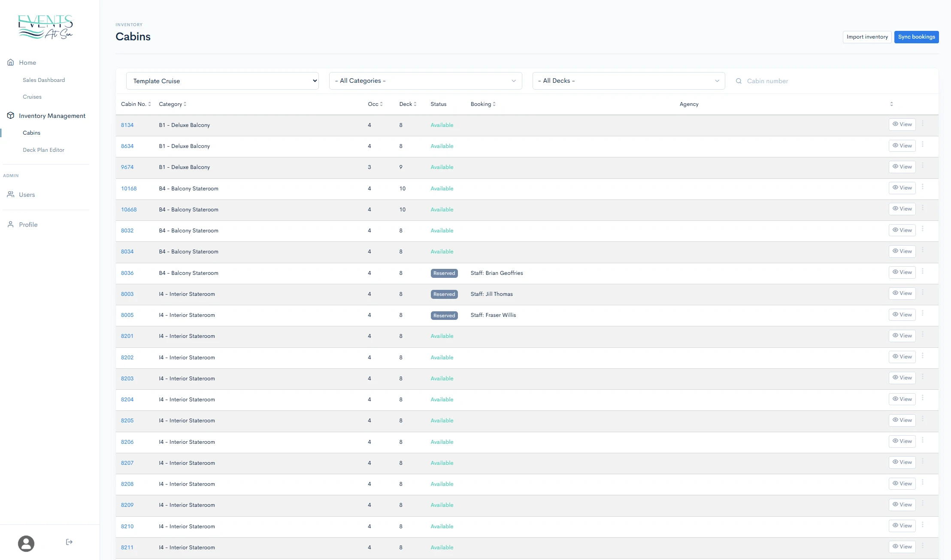Sort by Cabin No. column arrows
The width and height of the screenshot is (951, 560).
coord(149,104)
